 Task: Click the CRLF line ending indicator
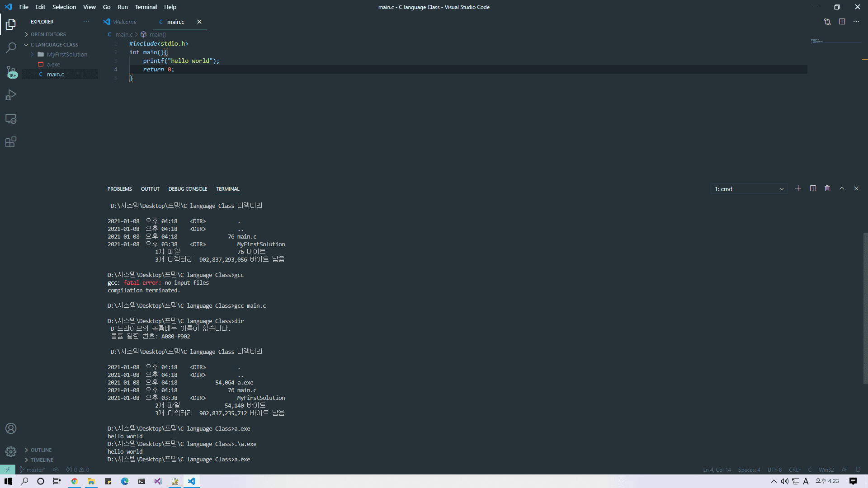click(x=795, y=469)
